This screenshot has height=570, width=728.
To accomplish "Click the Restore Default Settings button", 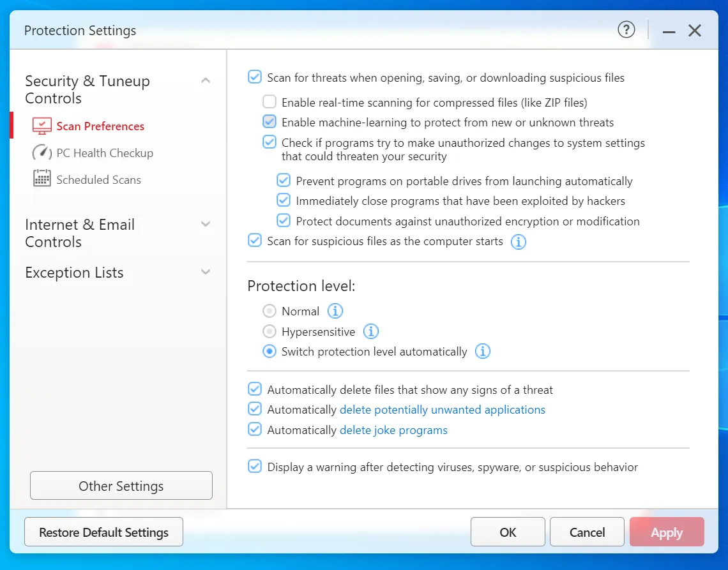I will (x=103, y=532).
